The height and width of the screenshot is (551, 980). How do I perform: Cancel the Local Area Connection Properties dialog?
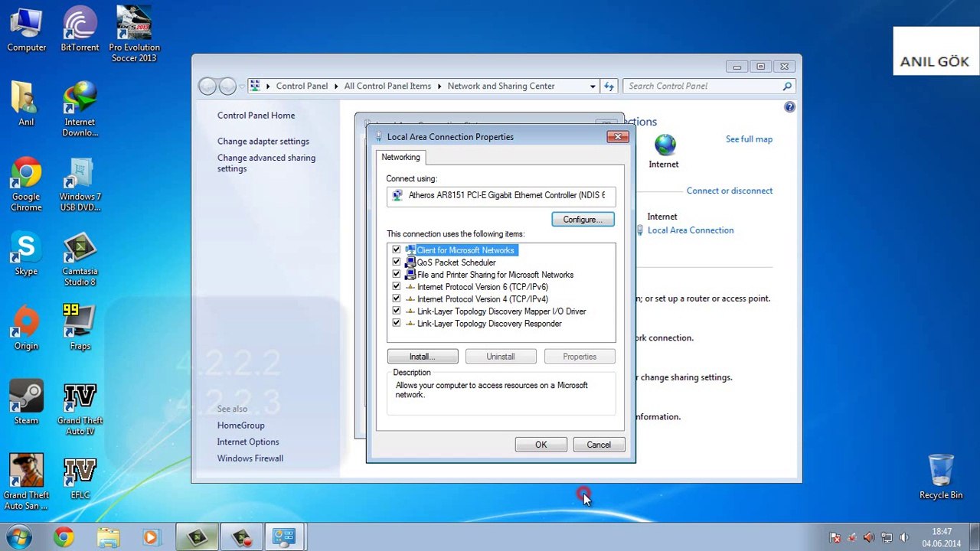599,445
